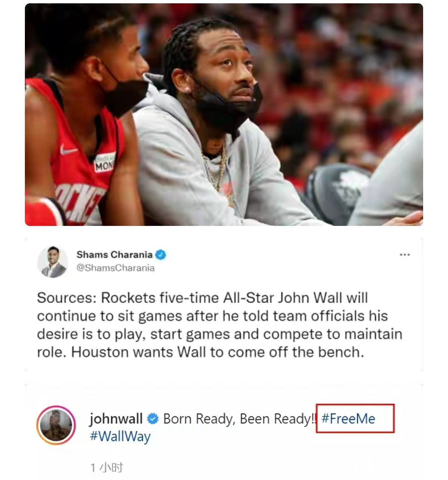Visit the @ShamsCharania handle link

[115, 268]
